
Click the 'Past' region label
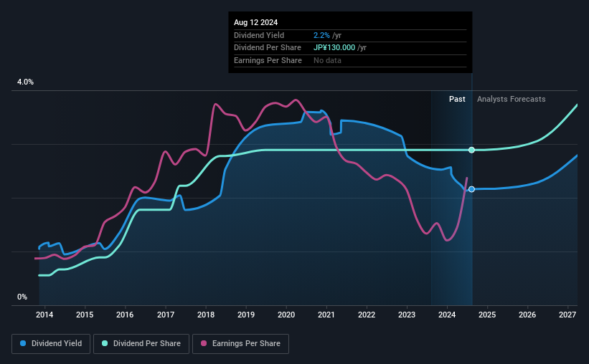(457, 99)
